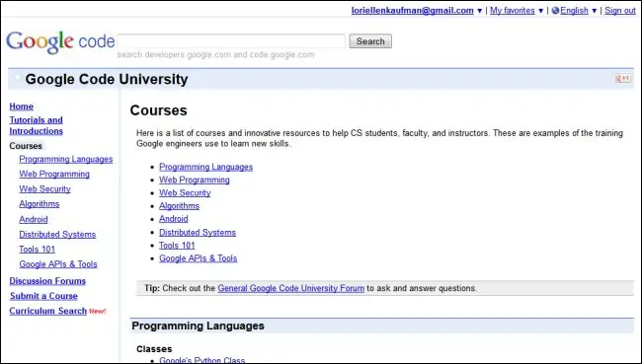Viewport: 642px width, 364px height.
Task: Open sidebar Web Security link
Action: (x=45, y=189)
